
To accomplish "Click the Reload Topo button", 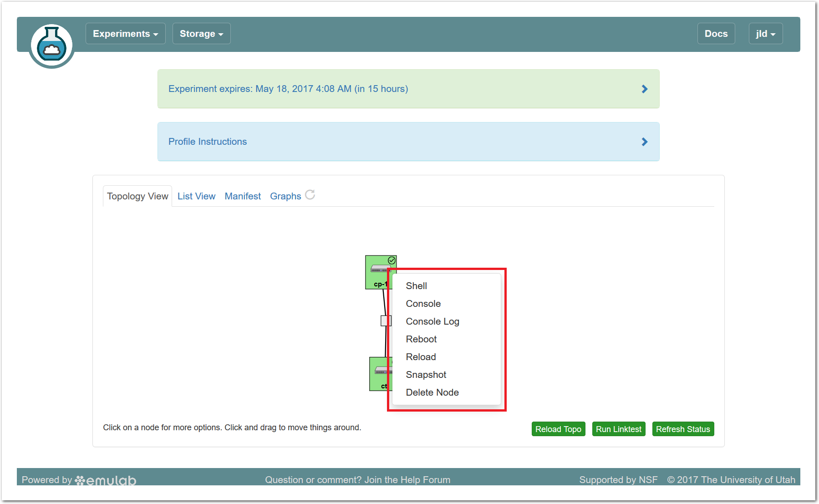I will [558, 429].
